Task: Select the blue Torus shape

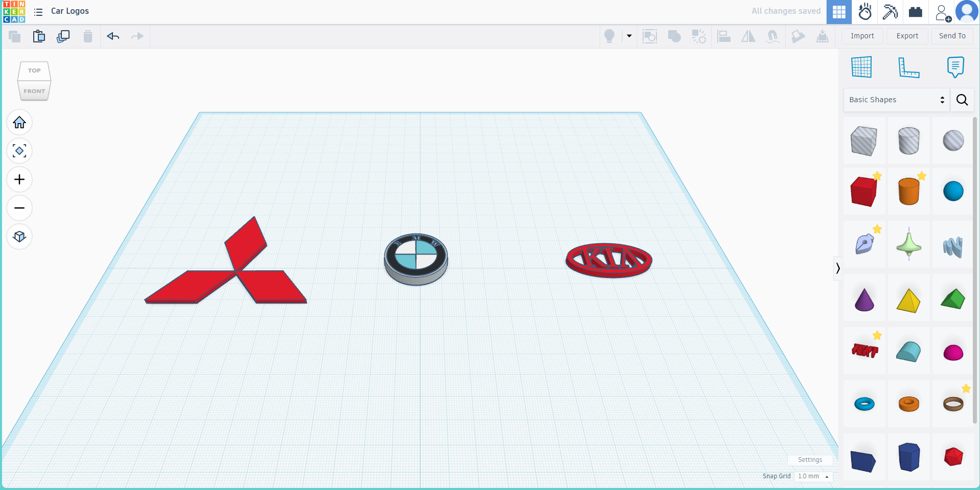Action: (x=864, y=404)
